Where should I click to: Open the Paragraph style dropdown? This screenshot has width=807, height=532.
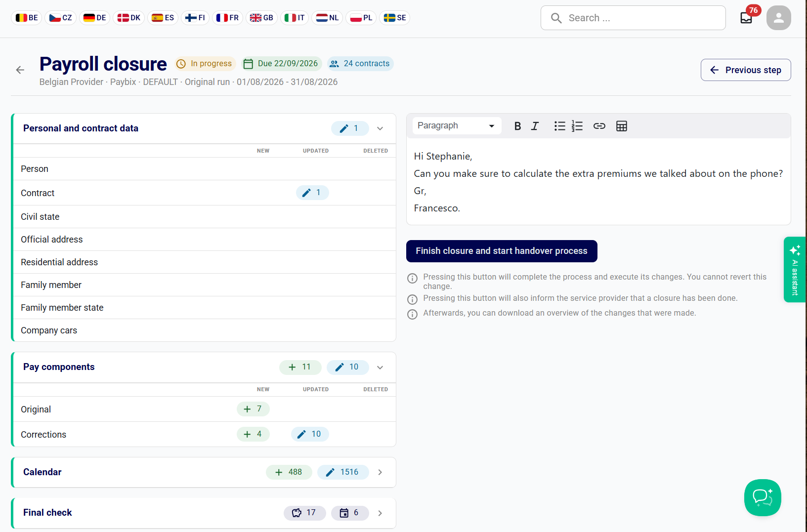click(456, 125)
